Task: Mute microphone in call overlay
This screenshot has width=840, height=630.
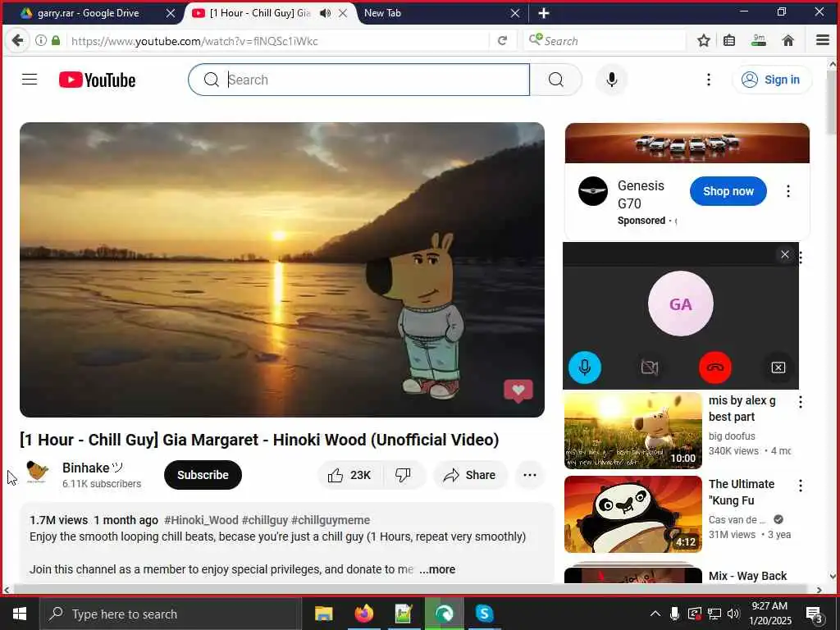Action: (x=584, y=367)
